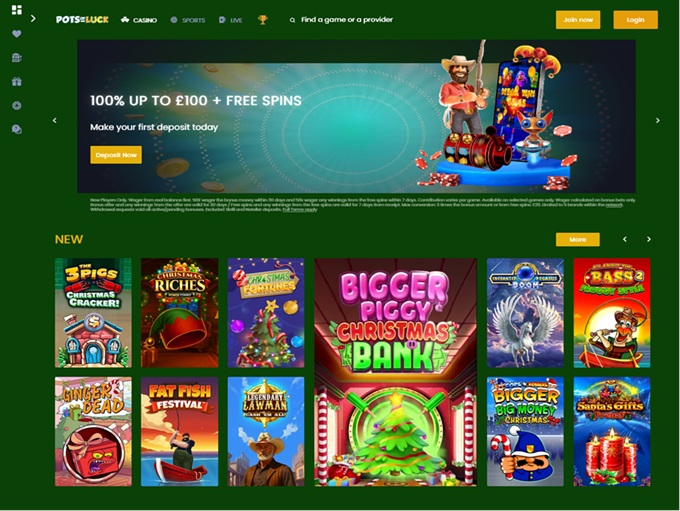The width and height of the screenshot is (680, 511).
Task: Open the casino building icon in sidebar
Action: pyautogui.click(x=17, y=58)
